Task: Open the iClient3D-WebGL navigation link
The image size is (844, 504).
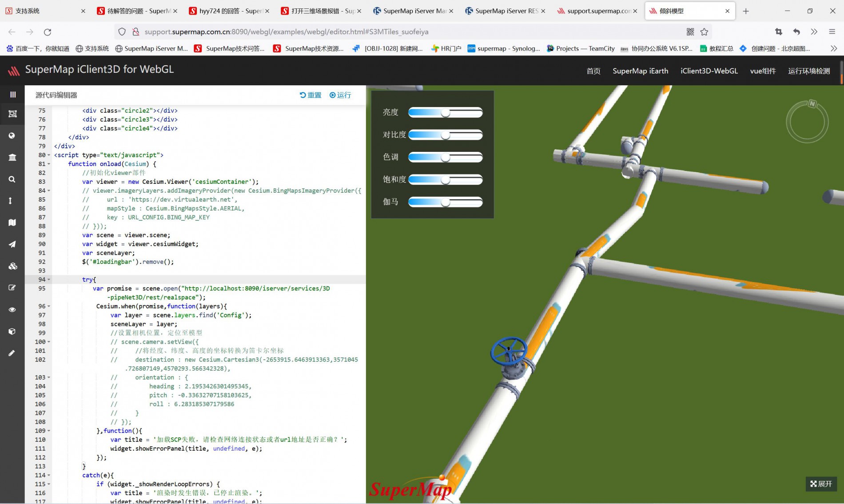Action: (x=709, y=71)
